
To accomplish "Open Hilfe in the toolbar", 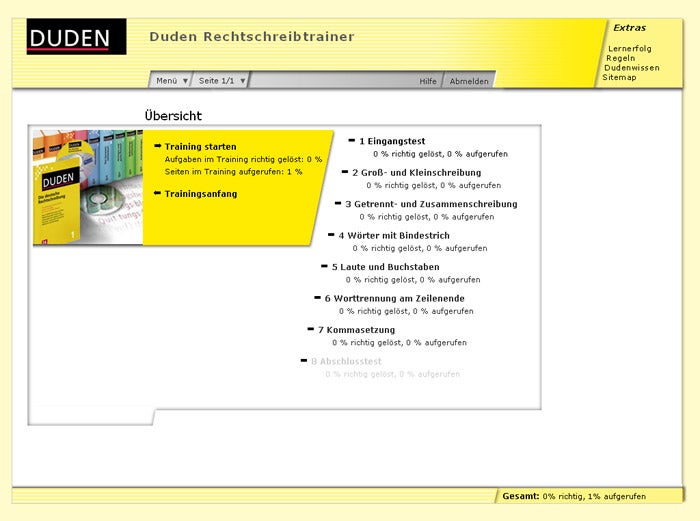I will 428,81.
